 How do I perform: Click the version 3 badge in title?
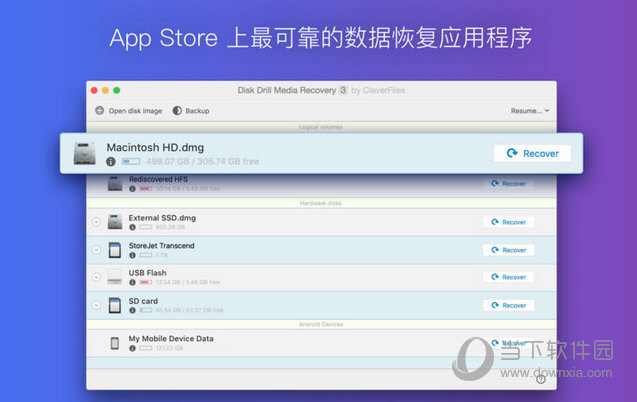[x=343, y=90]
